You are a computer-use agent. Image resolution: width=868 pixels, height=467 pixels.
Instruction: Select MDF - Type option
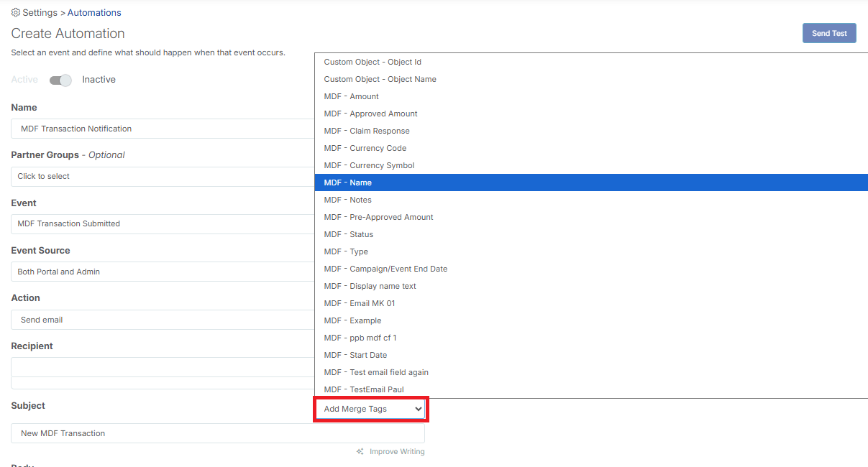click(591, 251)
